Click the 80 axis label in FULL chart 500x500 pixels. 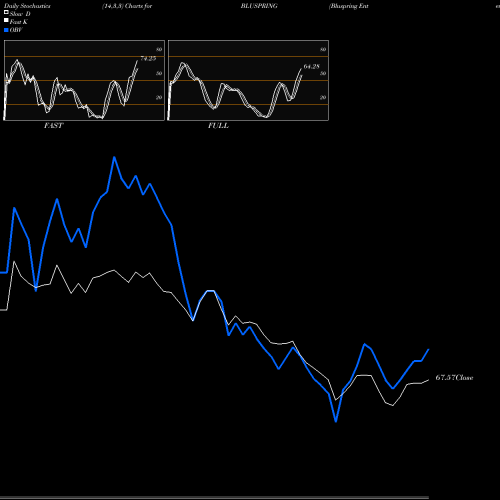[323, 49]
